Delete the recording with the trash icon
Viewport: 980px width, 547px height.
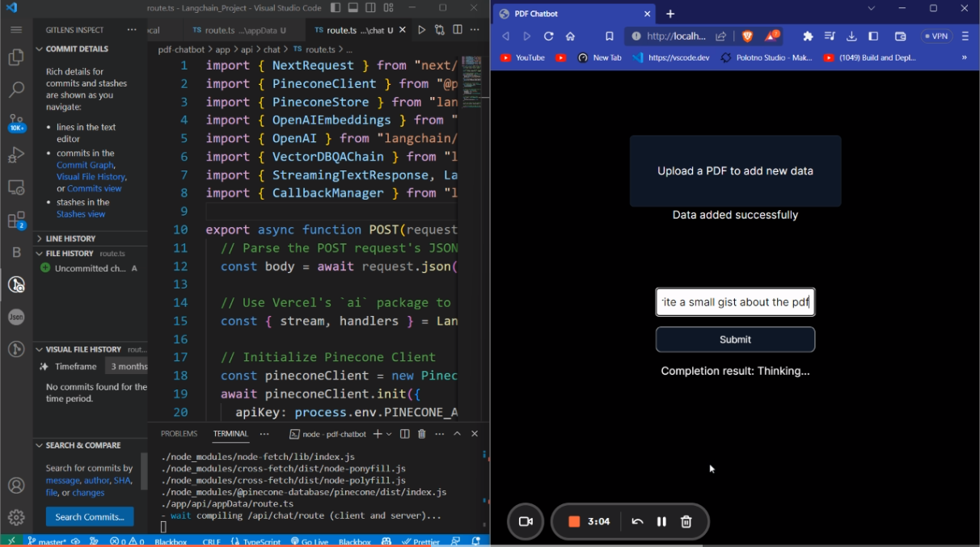(x=686, y=522)
